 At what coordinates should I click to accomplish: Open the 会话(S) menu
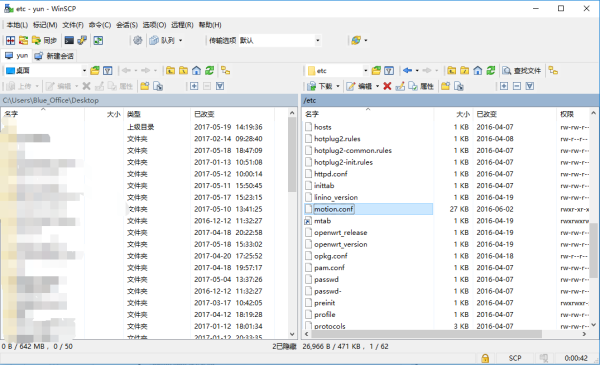coord(127,25)
